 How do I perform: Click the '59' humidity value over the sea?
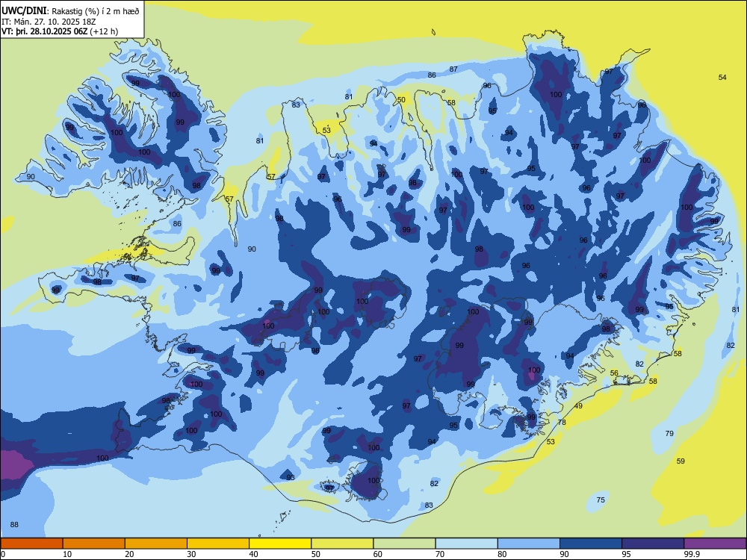(681, 461)
